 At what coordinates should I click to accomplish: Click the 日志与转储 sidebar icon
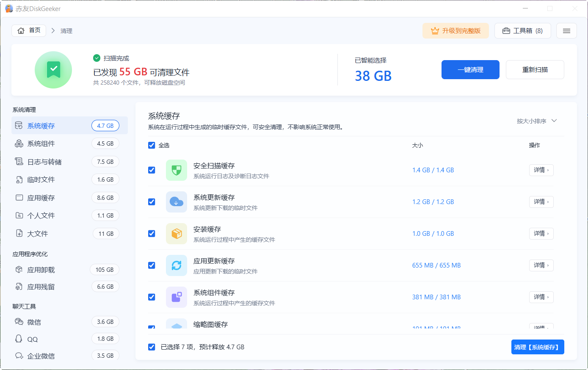19,162
